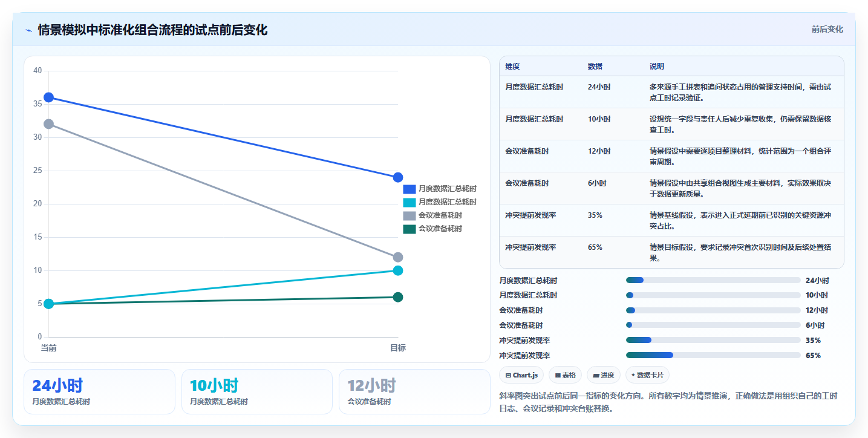Select the cyan 10小时 summary card
Viewport: 868px width, 438px height.
pyautogui.click(x=257, y=391)
